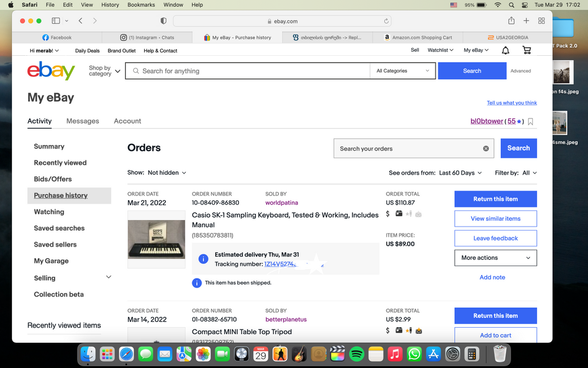Click the Search for anything field
The height and width of the screenshot is (368, 588).
[x=247, y=71]
